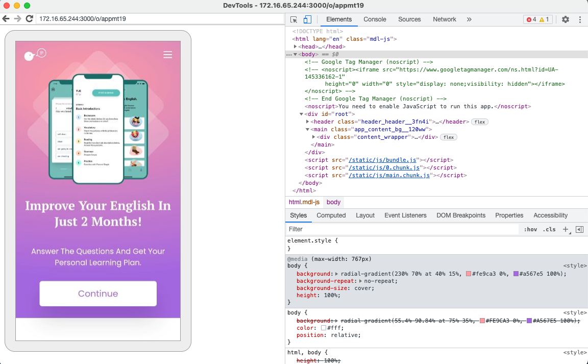
Task: Go forward with the browser forward arrow
Action: coord(18,18)
